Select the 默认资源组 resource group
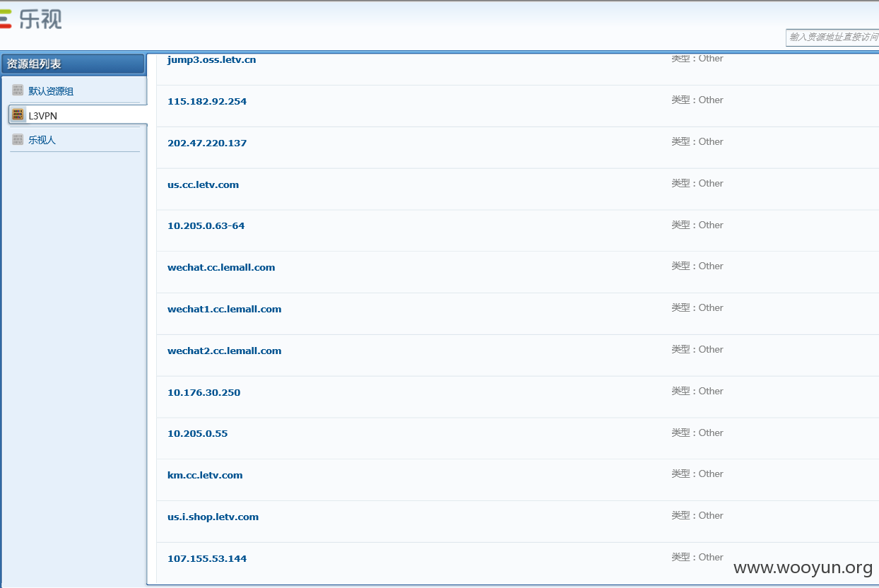The width and height of the screenshot is (879, 588). tap(51, 91)
